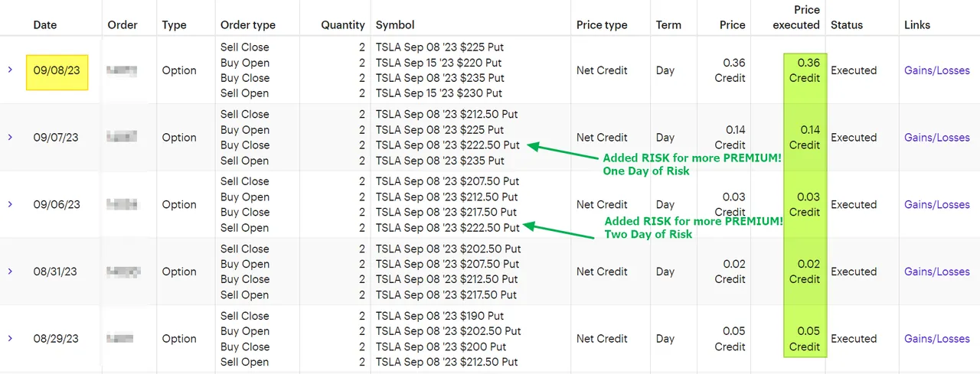Click the 0.02 Credit price executed value
The width and height of the screenshot is (980, 374).
[x=805, y=272]
